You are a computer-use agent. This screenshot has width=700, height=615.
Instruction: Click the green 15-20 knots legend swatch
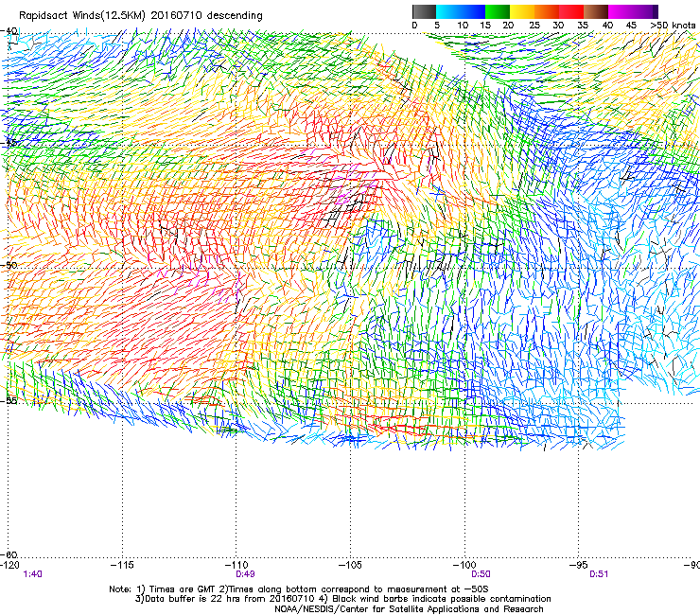(x=498, y=11)
